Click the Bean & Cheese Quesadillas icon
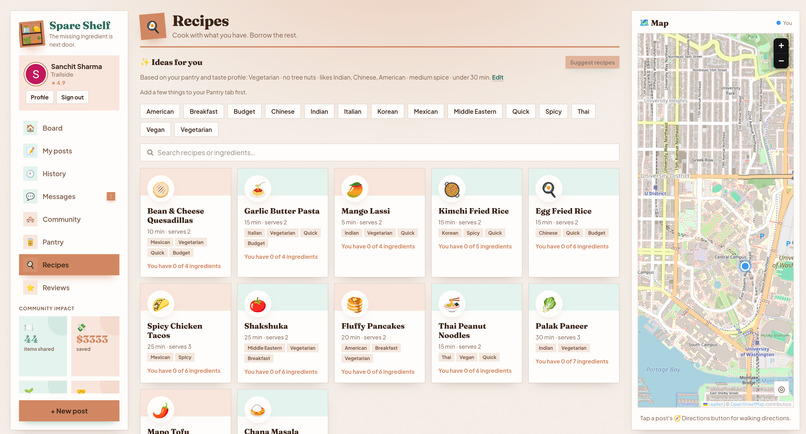This screenshot has height=434, width=806. point(160,189)
